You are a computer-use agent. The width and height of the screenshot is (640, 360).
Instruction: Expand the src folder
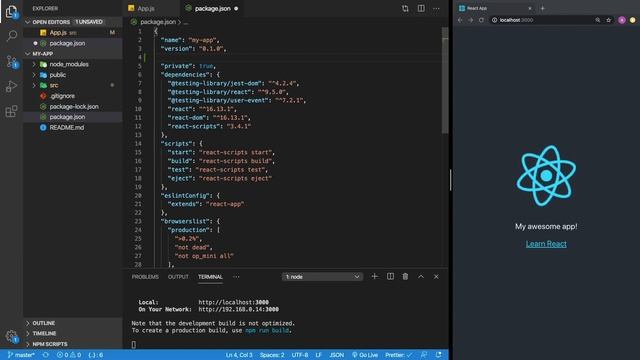73,85
